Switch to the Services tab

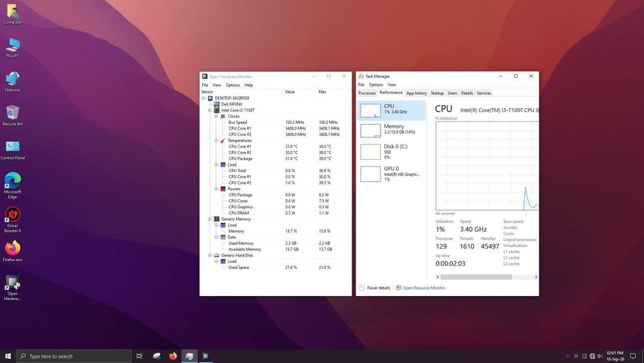pos(484,93)
